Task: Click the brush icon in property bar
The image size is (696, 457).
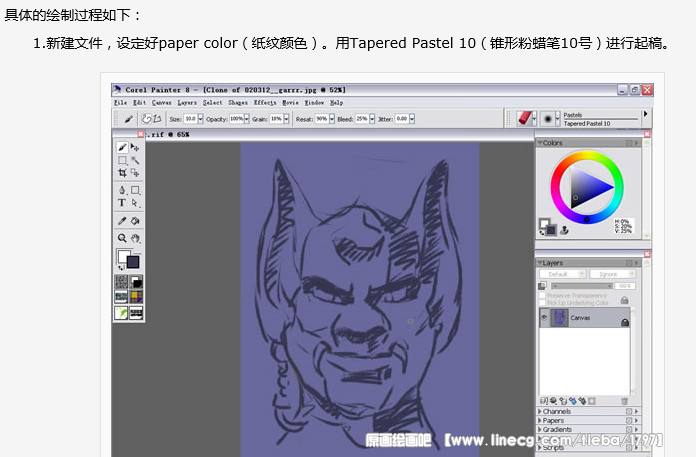Action: click(129, 119)
